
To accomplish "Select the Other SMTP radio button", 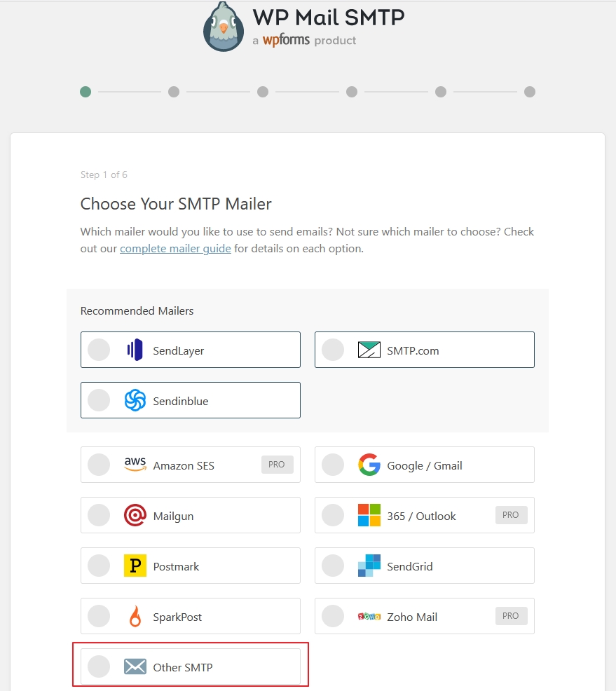I will [x=99, y=666].
